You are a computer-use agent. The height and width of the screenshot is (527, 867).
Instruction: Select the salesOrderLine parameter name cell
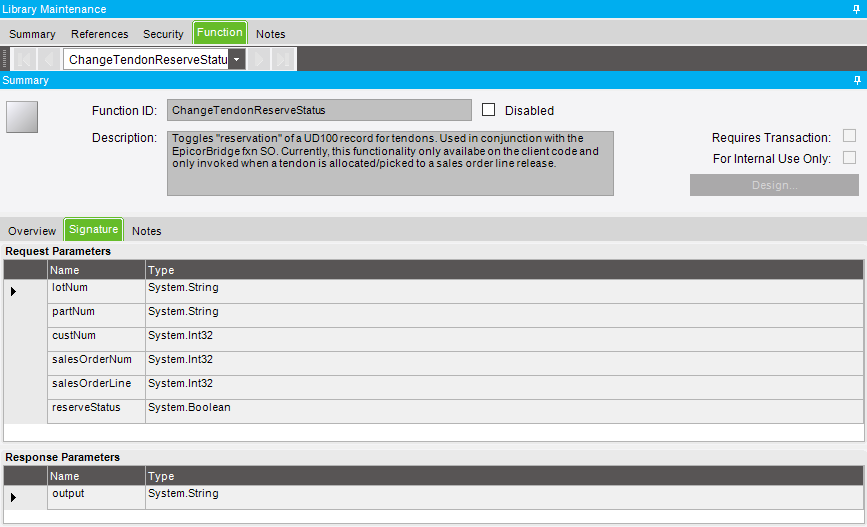pyautogui.click(x=96, y=387)
